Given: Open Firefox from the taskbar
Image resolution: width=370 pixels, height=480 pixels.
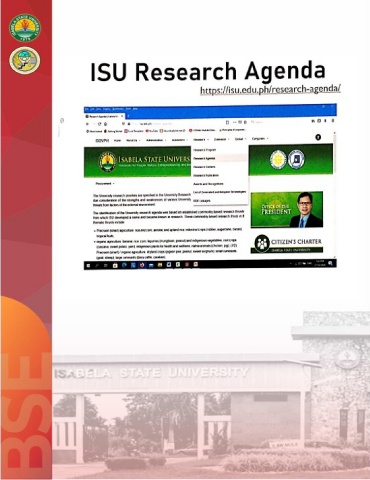Looking at the screenshot, I should point(142,265).
